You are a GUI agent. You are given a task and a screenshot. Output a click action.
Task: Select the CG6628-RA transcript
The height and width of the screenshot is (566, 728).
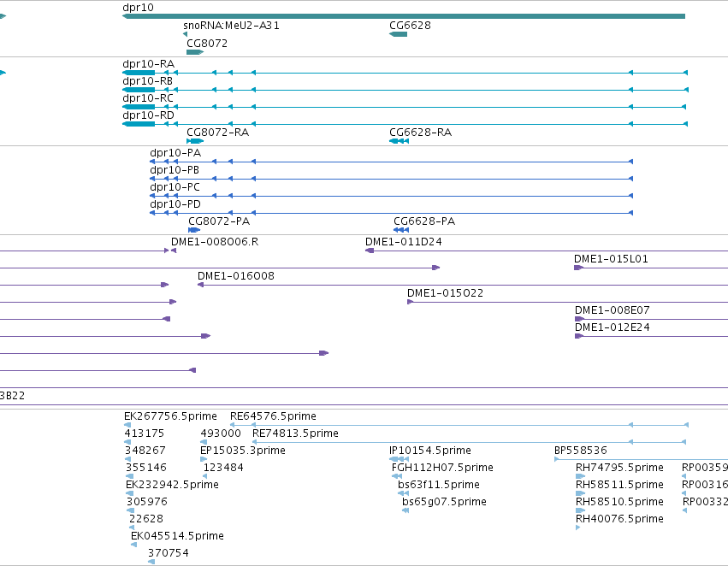(399, 141)
